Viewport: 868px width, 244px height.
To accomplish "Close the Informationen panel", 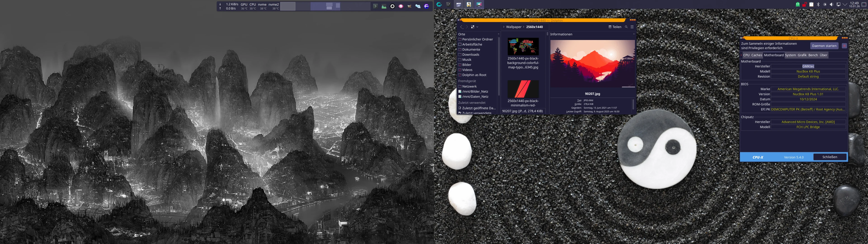I will (633, 34).
